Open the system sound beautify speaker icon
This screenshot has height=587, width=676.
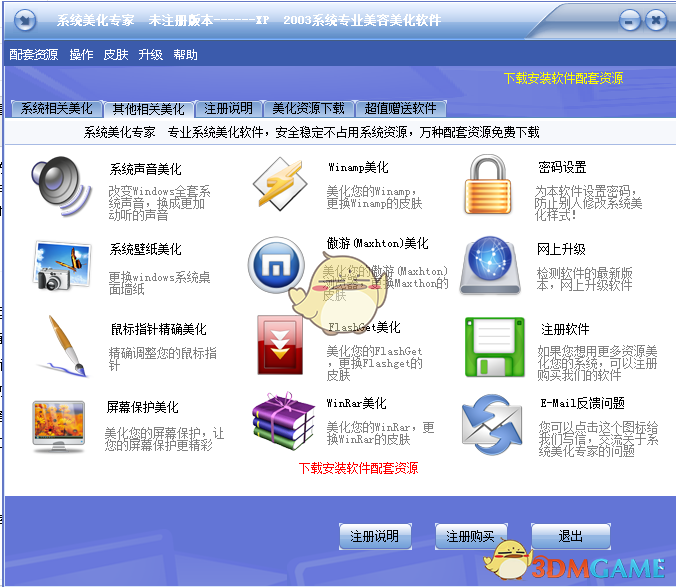tap(61, 186)
